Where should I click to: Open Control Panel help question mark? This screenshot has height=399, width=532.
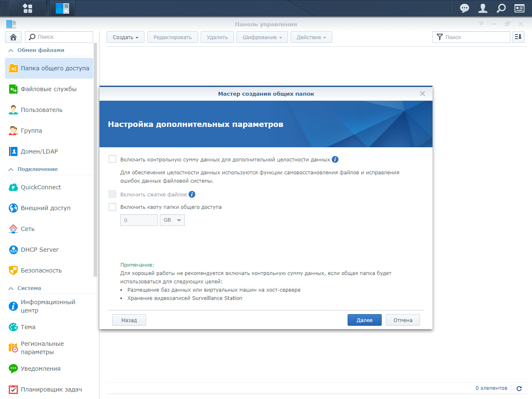[x=481, y=24]
